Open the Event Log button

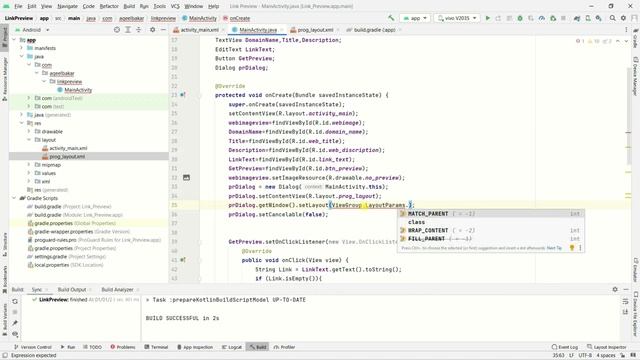(565, 347)
